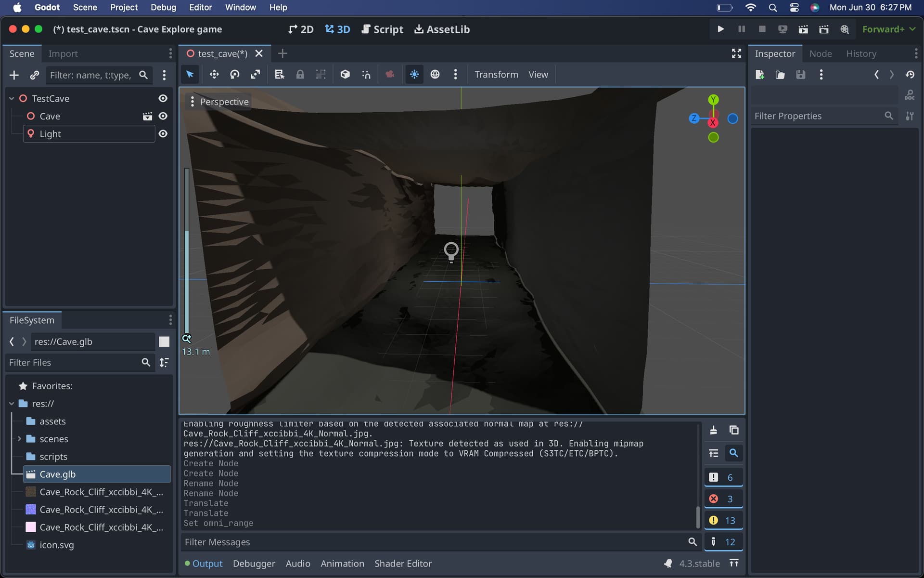The height and width of the screenshot is (578, 924).
Task: Open the viewport View menu
Action: tap(538, 74)
